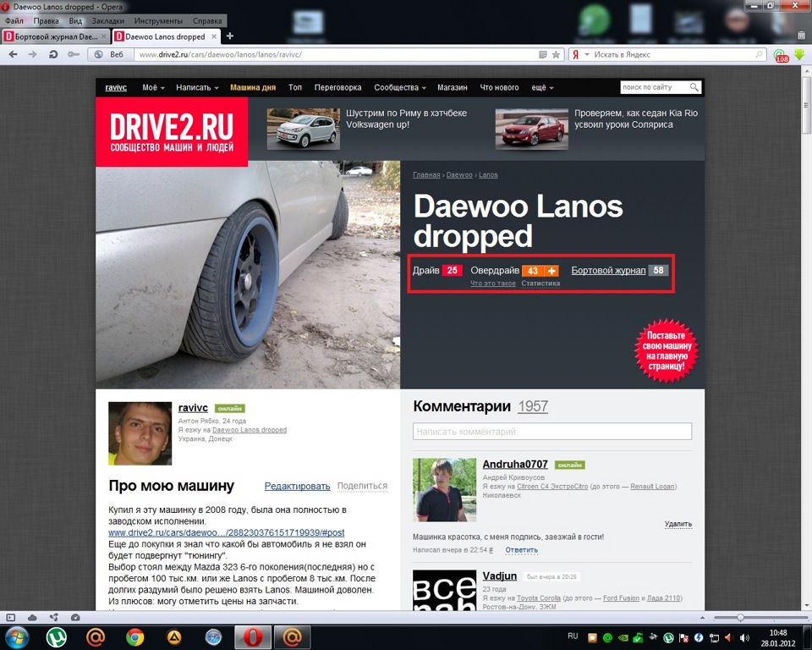Open the Закладки menu

pos(107,20)
